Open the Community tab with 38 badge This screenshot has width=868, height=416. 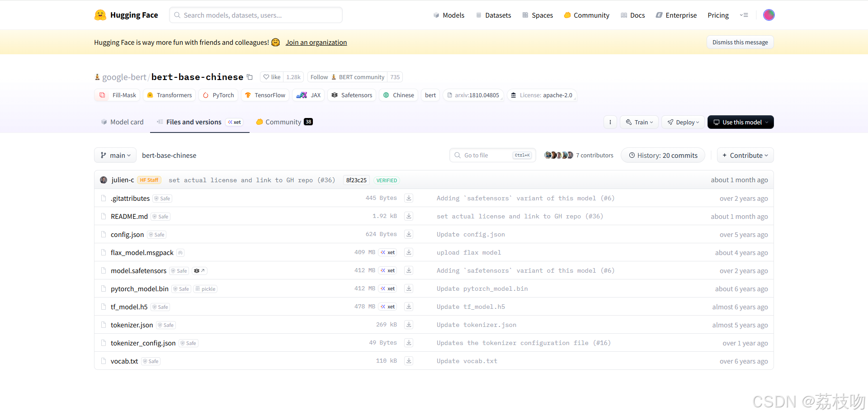pos(284,122)
